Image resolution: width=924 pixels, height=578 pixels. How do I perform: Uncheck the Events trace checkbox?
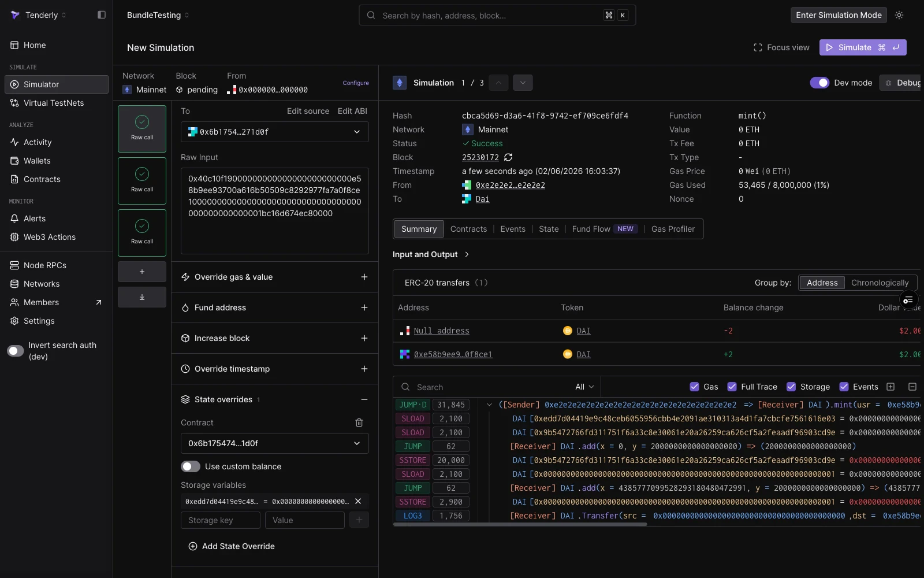(844, 387)
